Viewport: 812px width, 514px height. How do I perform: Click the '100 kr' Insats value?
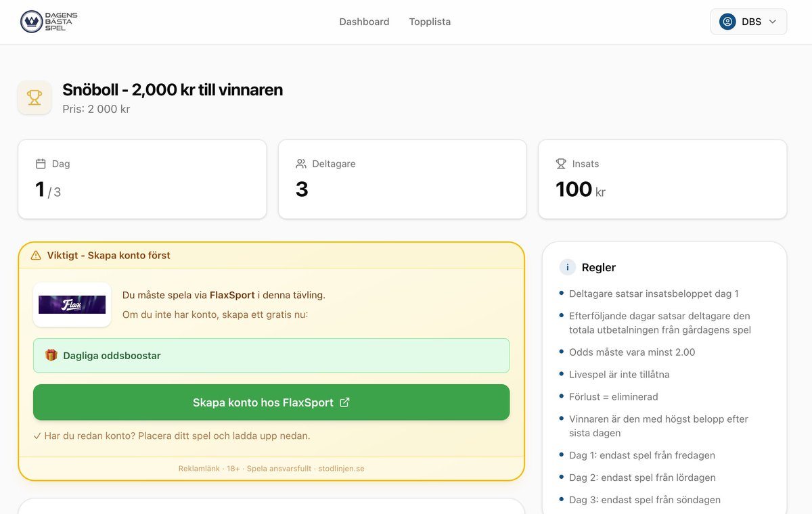(x=581, y=189)
